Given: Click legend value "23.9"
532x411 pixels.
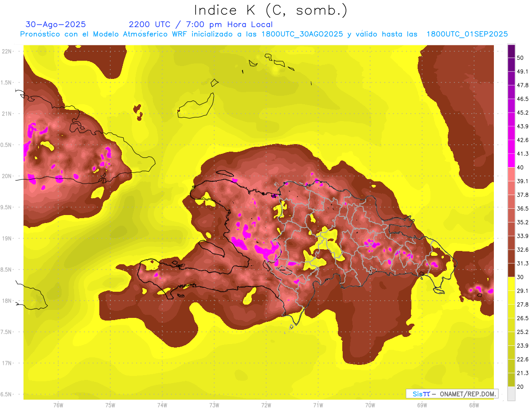Looking at the screenshot, I should pyautogui.click(x=523, y=346).
